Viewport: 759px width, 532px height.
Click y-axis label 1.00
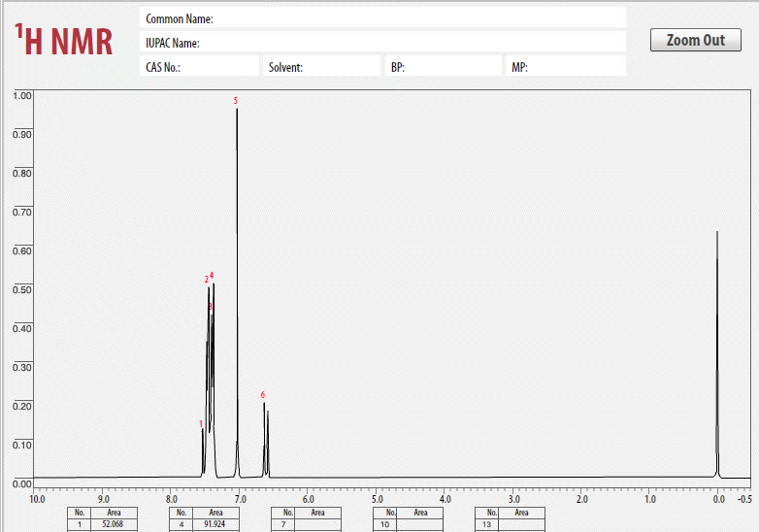[x=21, y=95]
